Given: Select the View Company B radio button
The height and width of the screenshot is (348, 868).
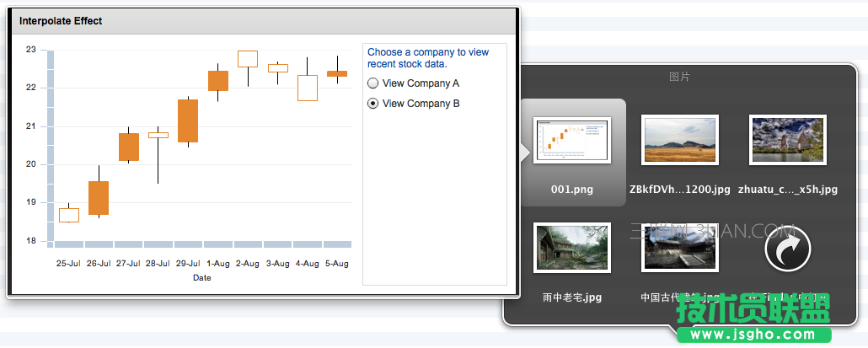Looking at the screenshot, I should pyautogui.click(x=373, y=104).
